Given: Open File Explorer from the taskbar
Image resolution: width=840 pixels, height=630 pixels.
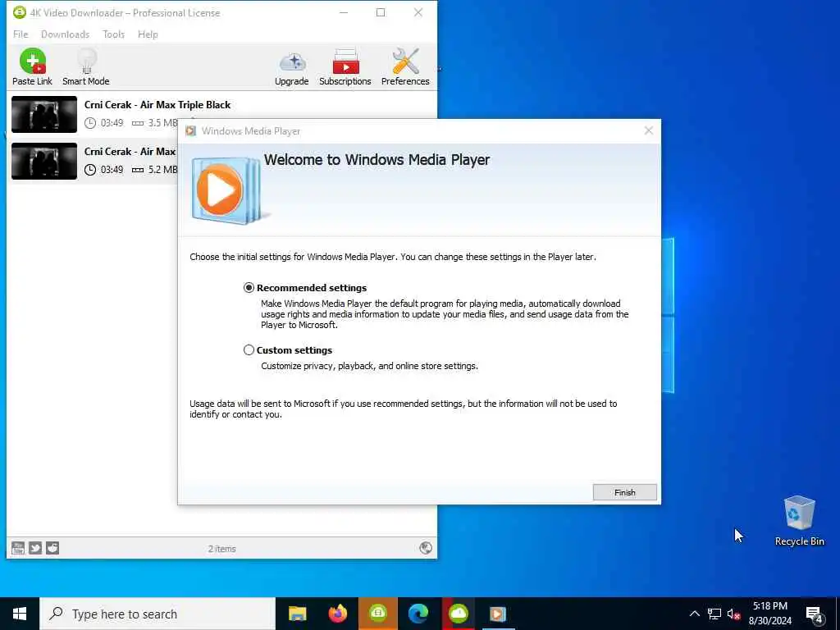Looking at the screenshot, I should pos(297,614).
